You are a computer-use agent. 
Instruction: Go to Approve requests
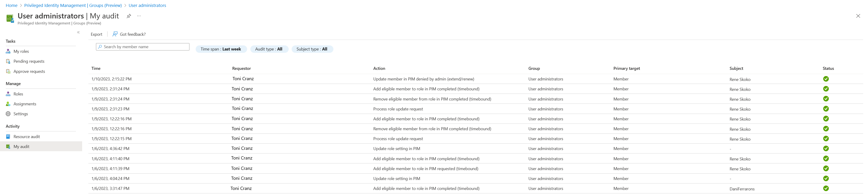(29, 71)
